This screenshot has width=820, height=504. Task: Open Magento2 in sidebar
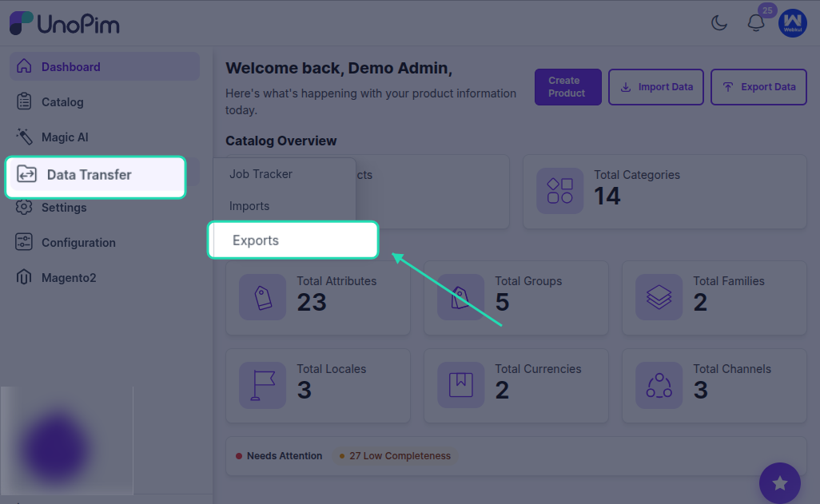[105, 278]
